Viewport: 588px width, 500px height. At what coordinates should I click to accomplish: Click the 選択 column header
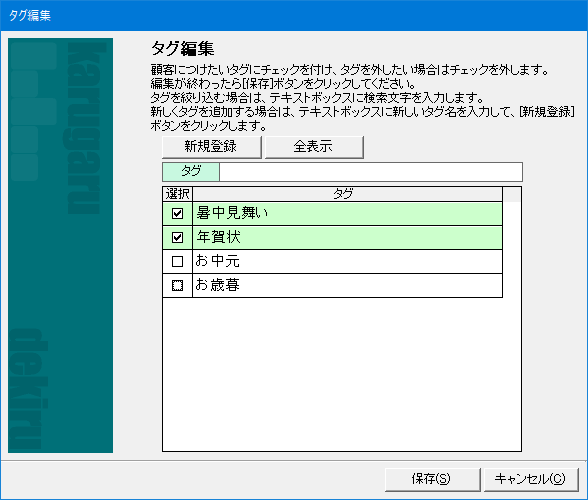[x=177, y=194]
